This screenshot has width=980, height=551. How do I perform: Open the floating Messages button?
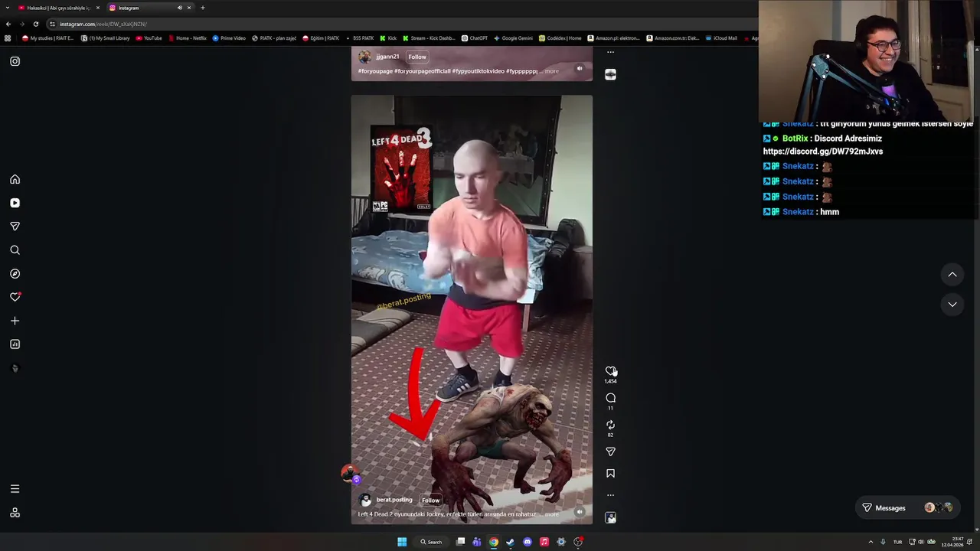[x=907, y=508]
